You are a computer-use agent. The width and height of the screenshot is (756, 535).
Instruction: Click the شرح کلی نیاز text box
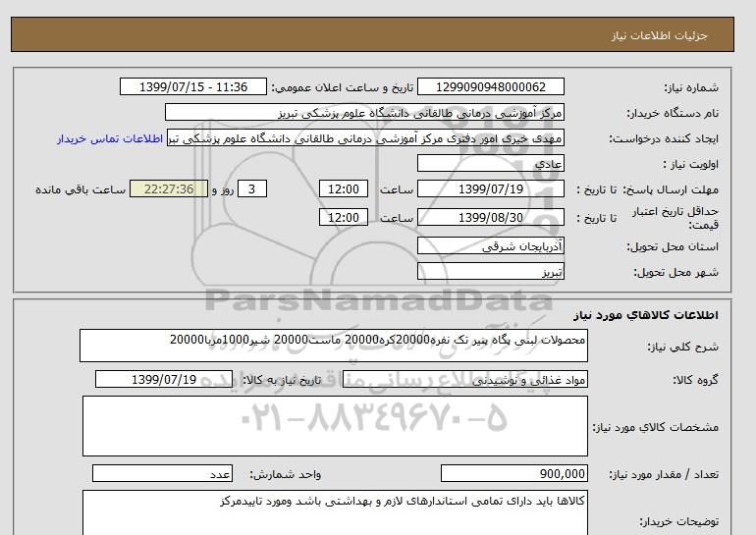(x=334, y=346)
